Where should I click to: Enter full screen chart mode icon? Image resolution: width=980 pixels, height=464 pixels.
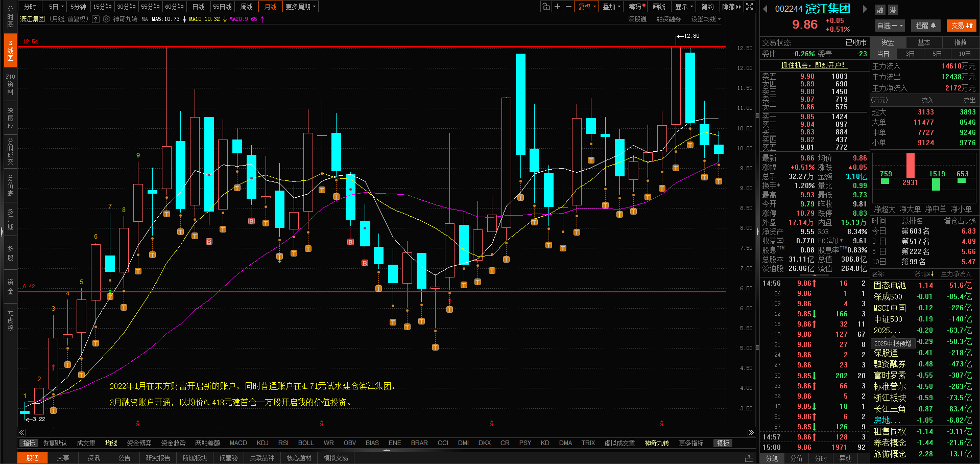(749, 7)
